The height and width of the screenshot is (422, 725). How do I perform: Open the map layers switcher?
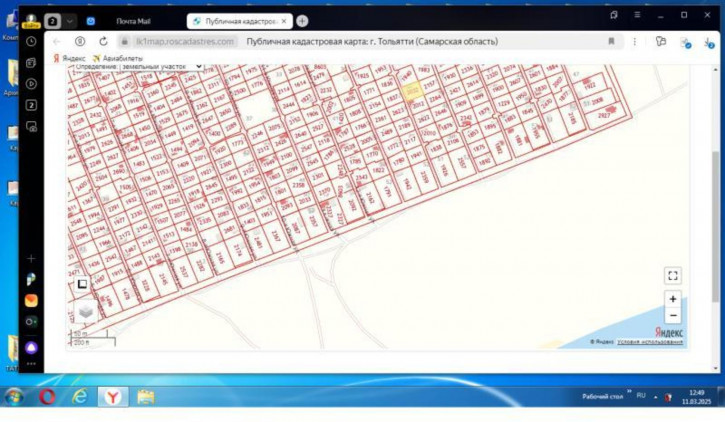tap(86, 311)
